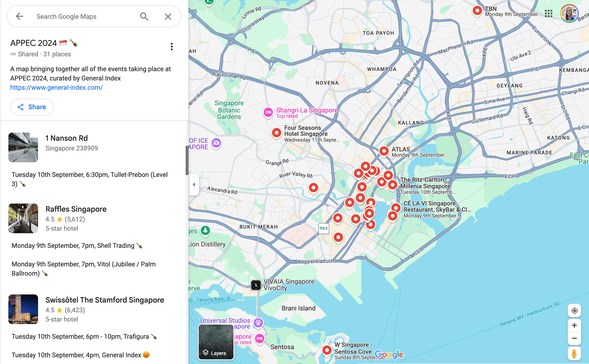Screen dimensions: 589x364
Task: Click pink hotel marker near Sentosa
Action: (x=259, y=339)
